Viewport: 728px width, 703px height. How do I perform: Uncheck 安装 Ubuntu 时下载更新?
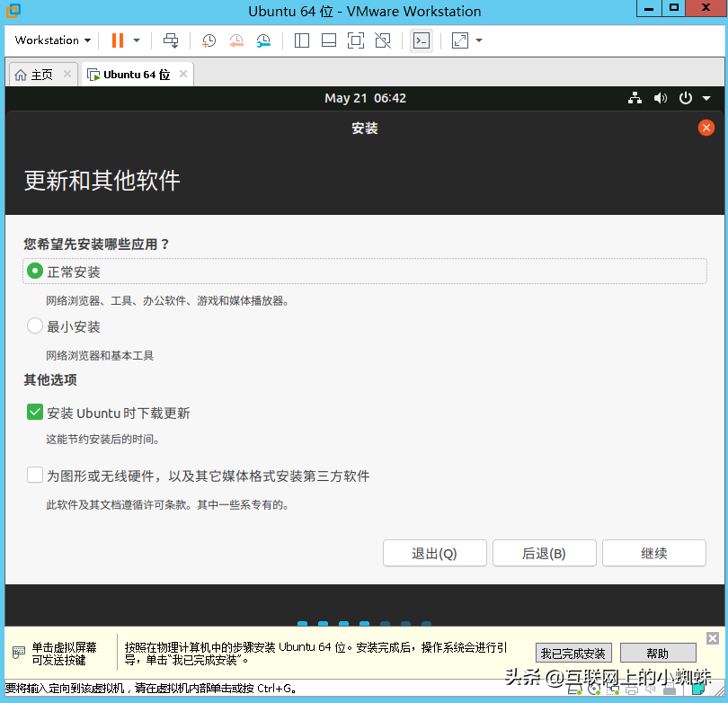34,413
